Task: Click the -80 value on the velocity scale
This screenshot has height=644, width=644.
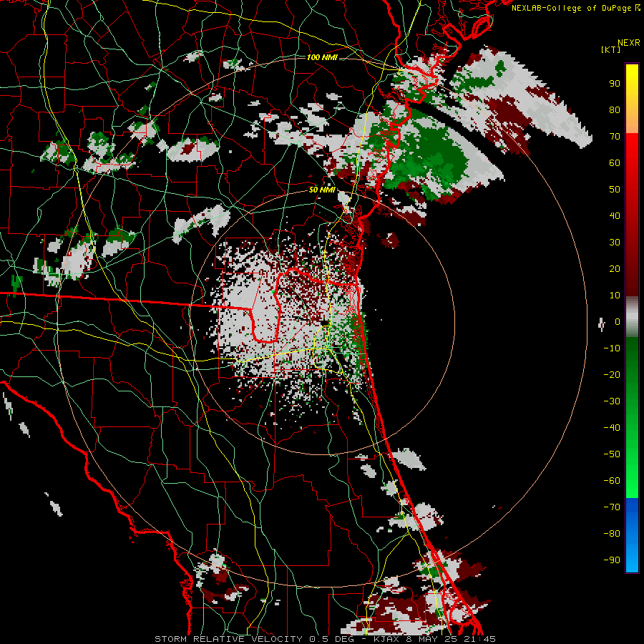Action: 612,534
